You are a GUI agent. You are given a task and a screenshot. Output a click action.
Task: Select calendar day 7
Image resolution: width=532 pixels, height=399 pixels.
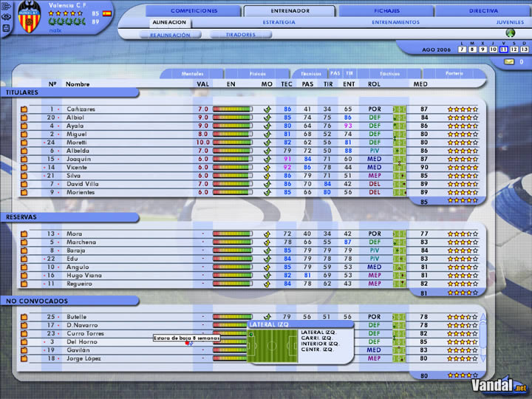(x=462, y=50)
